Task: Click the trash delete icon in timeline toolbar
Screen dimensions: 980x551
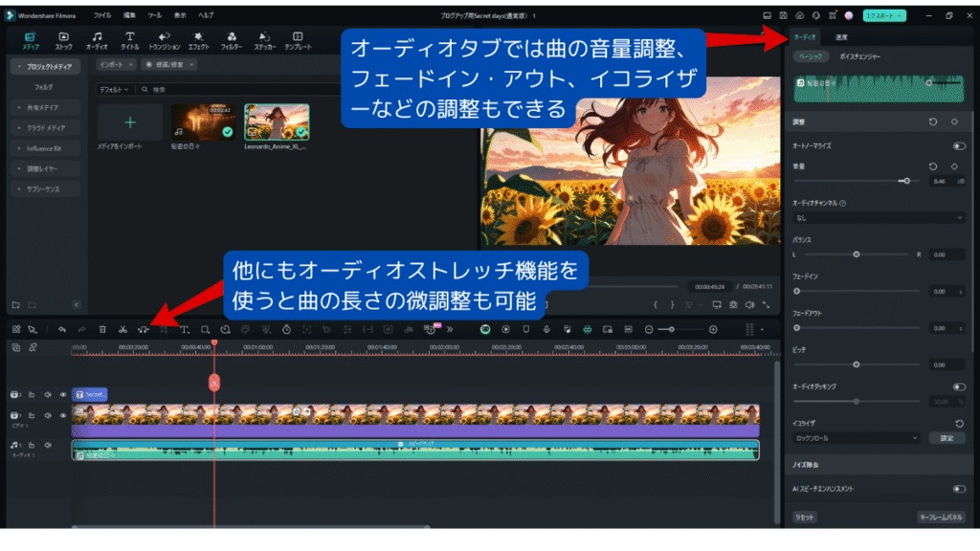Action: coord(102,330)
